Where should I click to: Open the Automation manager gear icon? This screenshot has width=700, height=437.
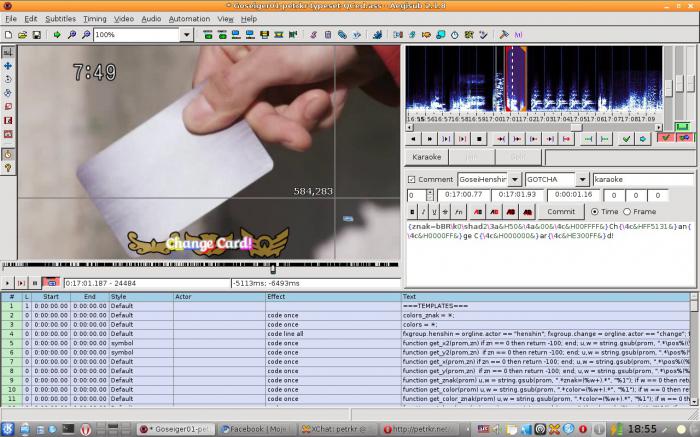[x=377, y=34]
